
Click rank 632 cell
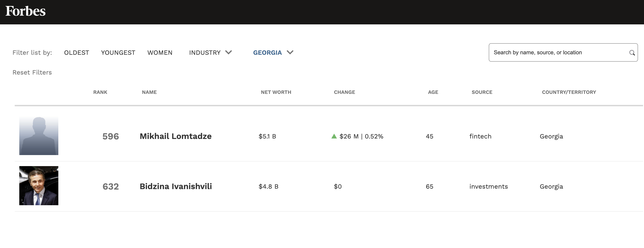(110, 187)
